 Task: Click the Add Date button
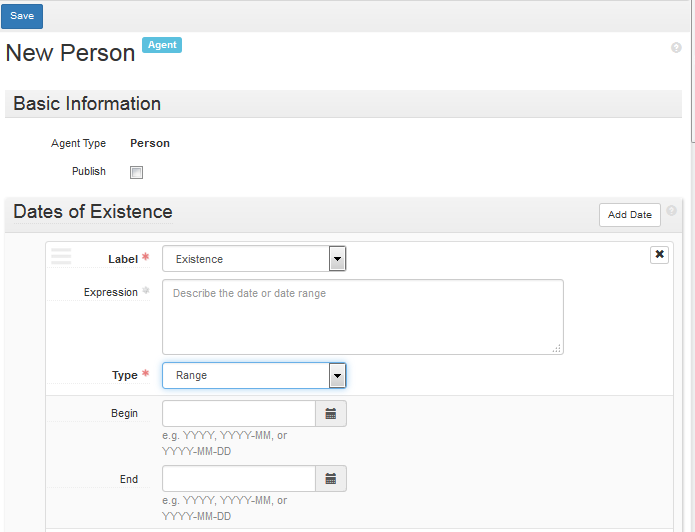629,215
